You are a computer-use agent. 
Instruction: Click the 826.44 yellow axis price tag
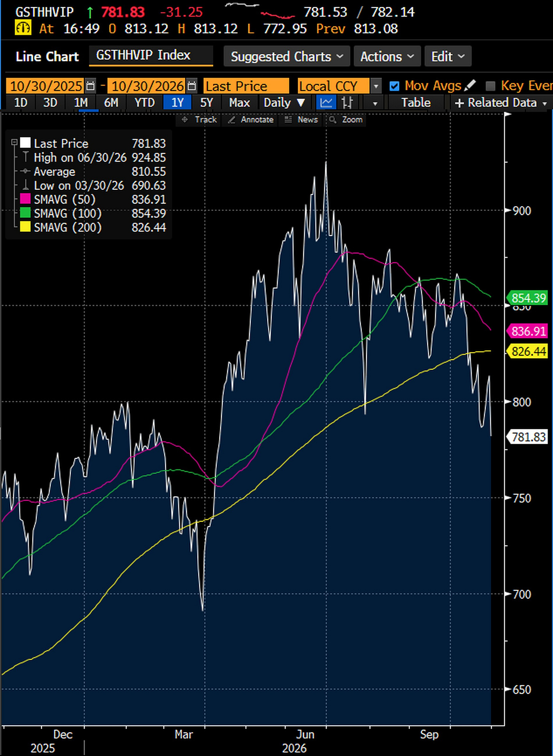pos(528,351)
